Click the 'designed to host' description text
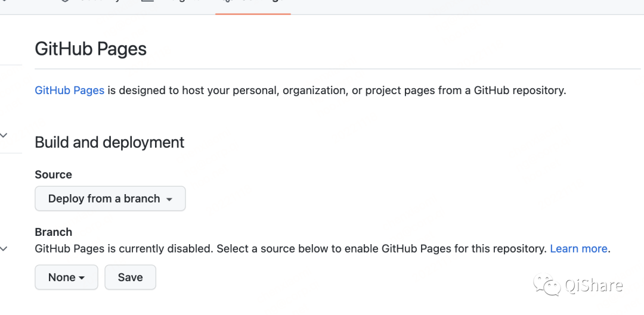The image size is (644, 315). 334,91
